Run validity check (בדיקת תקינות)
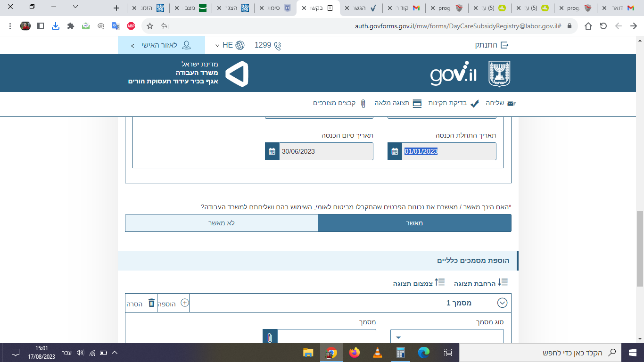This screenshot has width=644, height=362. (x=454, y=104)
